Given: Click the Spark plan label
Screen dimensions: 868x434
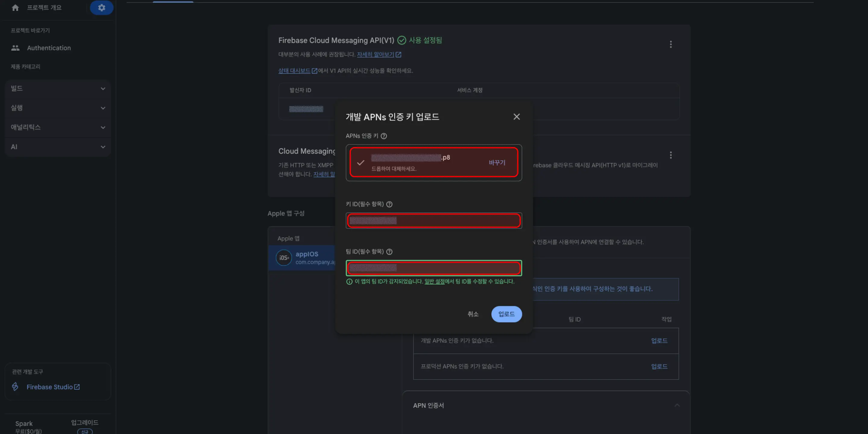Looking at the screenshot, I should pyautogui.click(x=24, y=423).
